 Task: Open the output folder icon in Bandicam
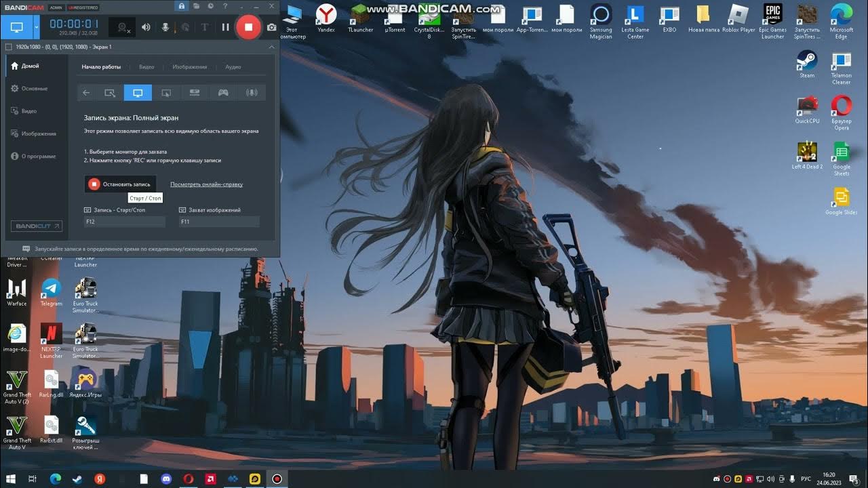pos(196,6)
